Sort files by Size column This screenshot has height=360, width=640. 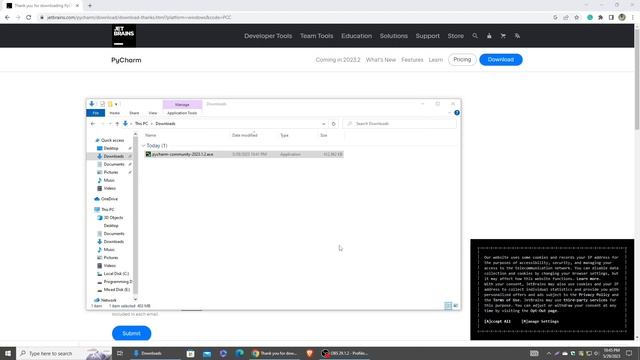(x=324, y=135)
